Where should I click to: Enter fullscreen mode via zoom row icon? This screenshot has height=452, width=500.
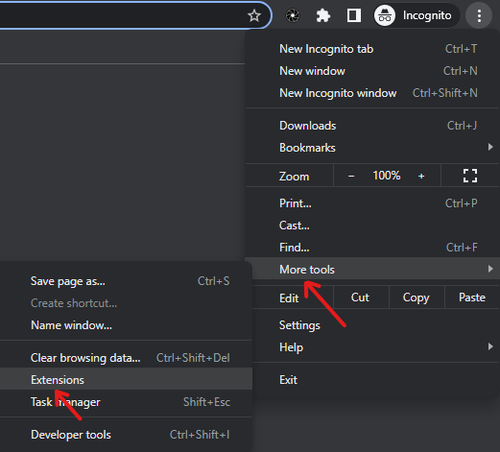[470, 175]
